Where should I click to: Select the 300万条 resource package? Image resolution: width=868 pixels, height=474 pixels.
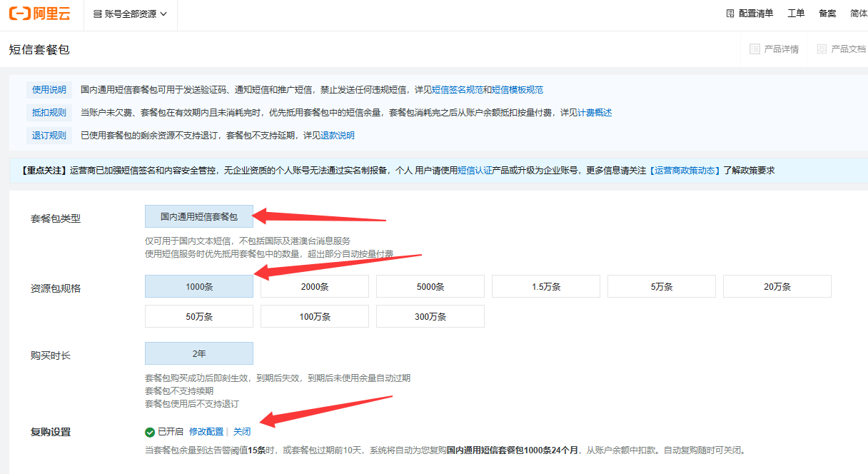[x=430, y=316]
